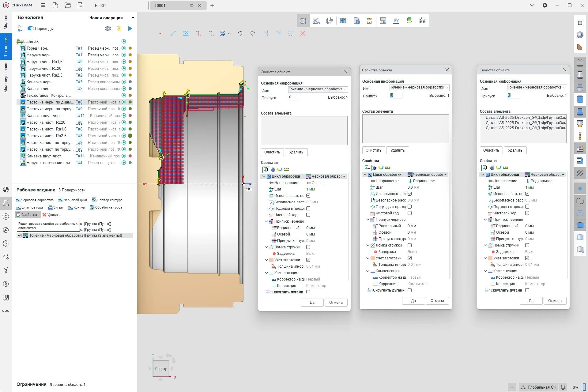Add new tab with plus button
Viewport: 588px width, 392px height.
point(212,6)
